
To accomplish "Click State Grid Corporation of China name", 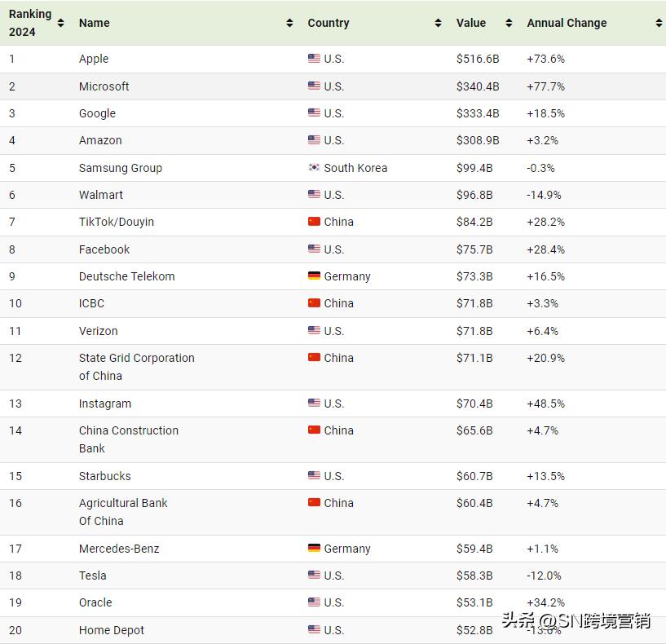I will (136, 367).
